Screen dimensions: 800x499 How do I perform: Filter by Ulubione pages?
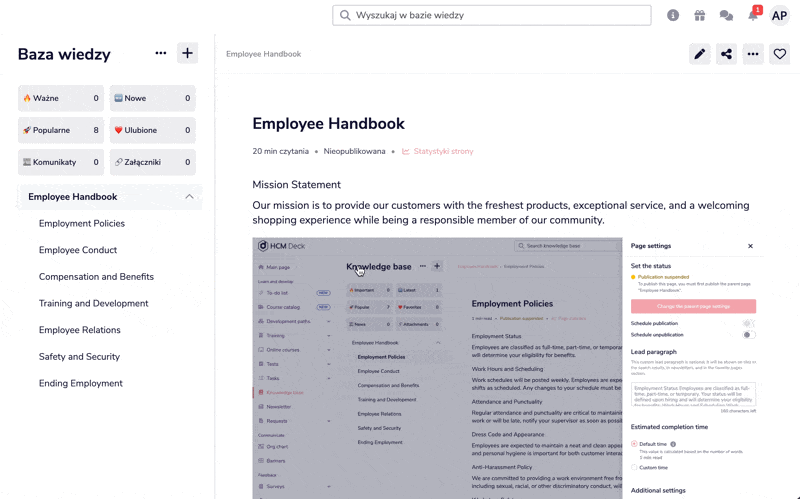click(152, 130)
